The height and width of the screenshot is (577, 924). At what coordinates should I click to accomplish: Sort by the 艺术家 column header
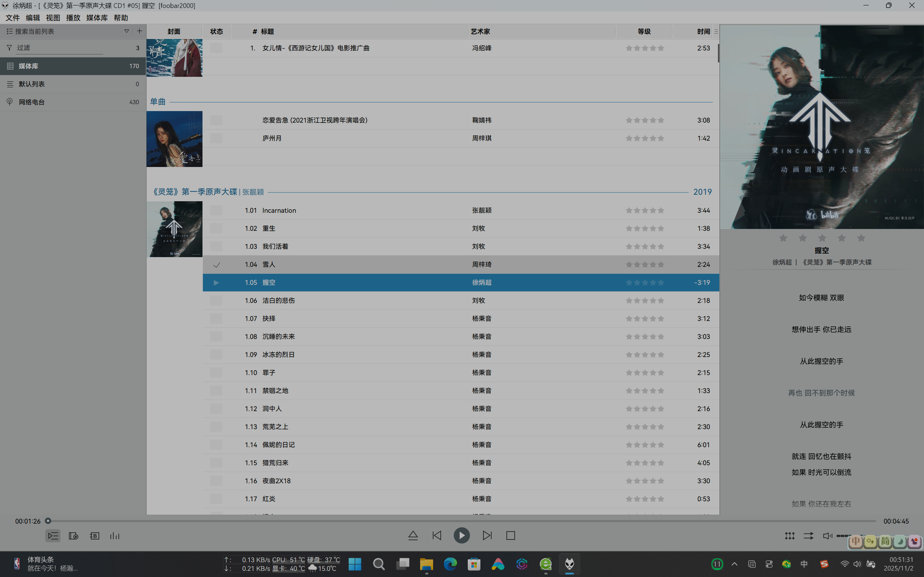pyautogui.click(x=480, y=32)
